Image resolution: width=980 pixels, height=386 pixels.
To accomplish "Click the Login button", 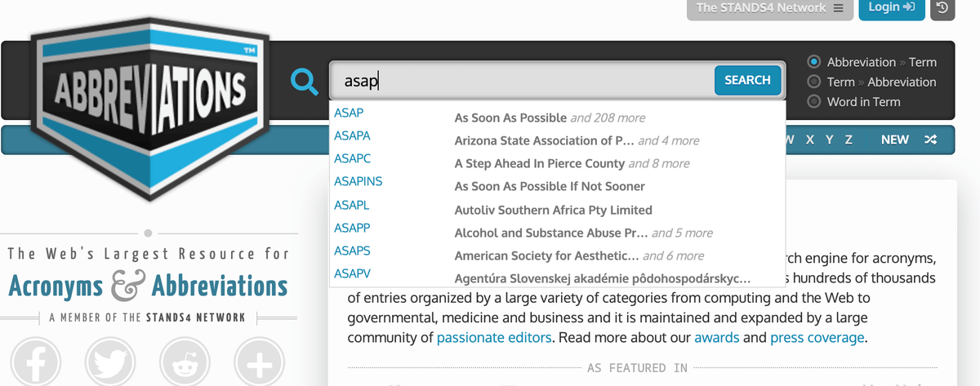I will point(892,8).
